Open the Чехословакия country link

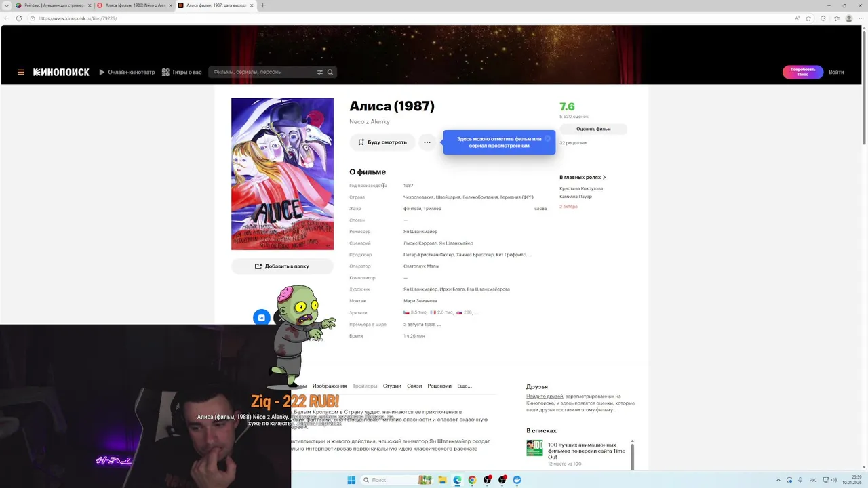point(418,197)
